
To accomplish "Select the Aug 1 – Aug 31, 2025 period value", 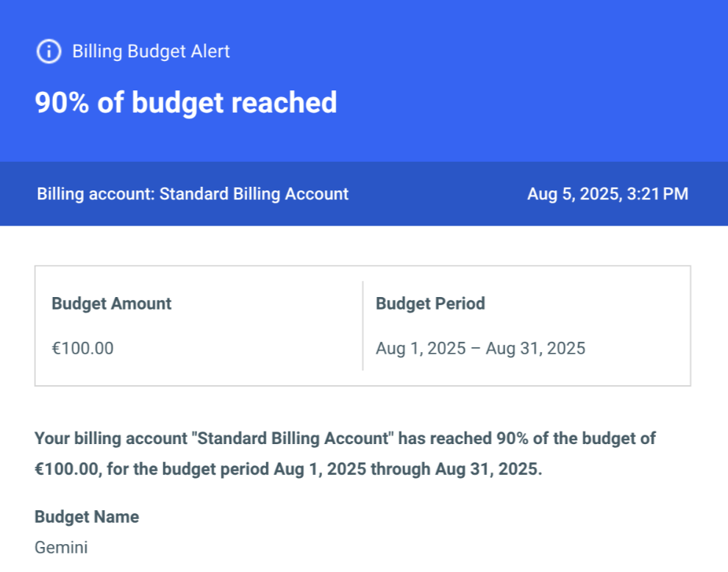I will 480,348.
